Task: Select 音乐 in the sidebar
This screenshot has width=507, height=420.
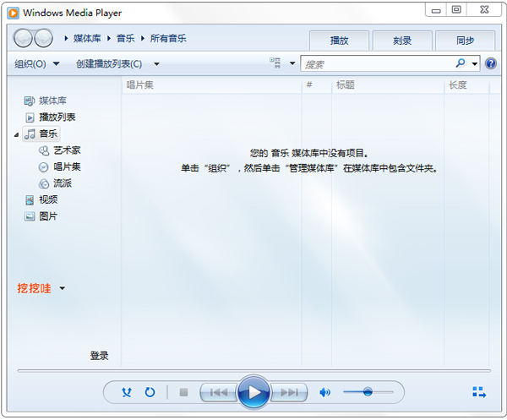Action: (48, 134)
